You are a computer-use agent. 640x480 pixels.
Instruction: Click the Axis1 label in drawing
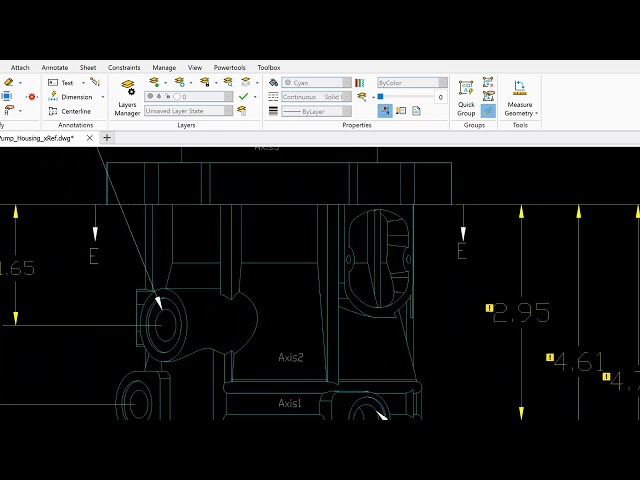tap(290, 403)
